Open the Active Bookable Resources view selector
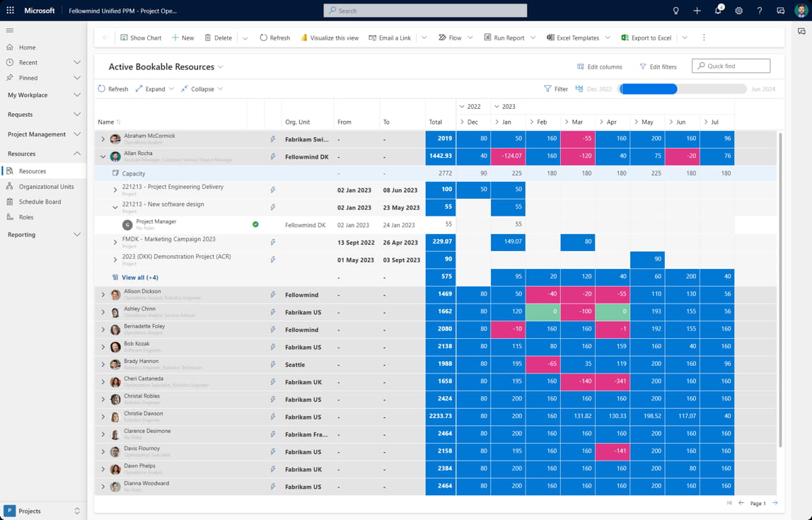 (166, 67)
